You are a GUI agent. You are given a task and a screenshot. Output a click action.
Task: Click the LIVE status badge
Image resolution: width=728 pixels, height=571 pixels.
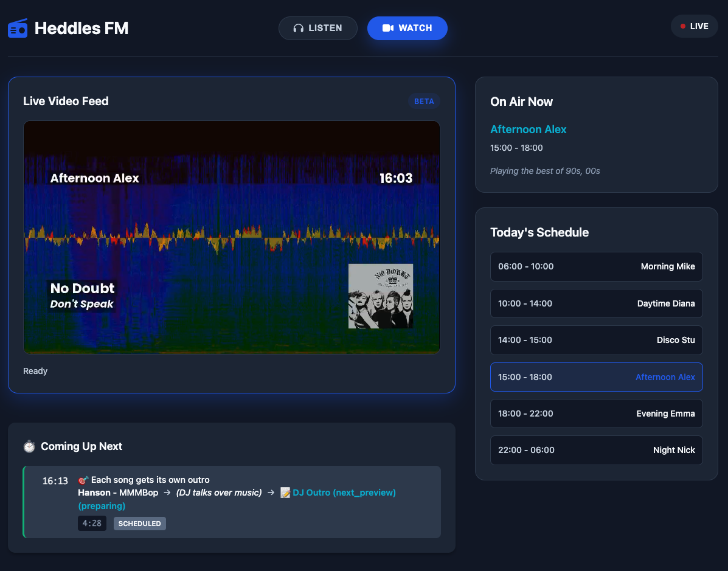pos(694,26)
